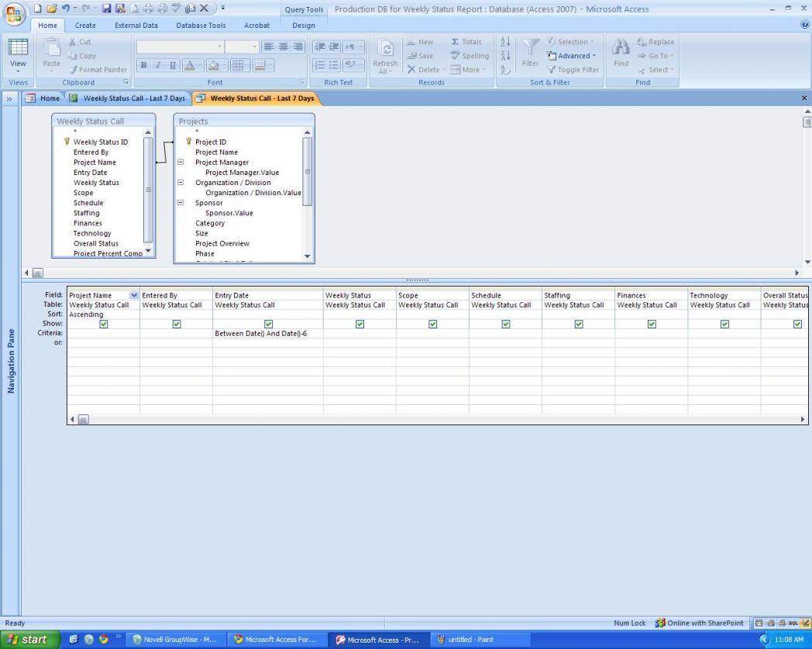Close the current query document tab
The width and height of the screenshot is (812, 649).
point(803,98)
